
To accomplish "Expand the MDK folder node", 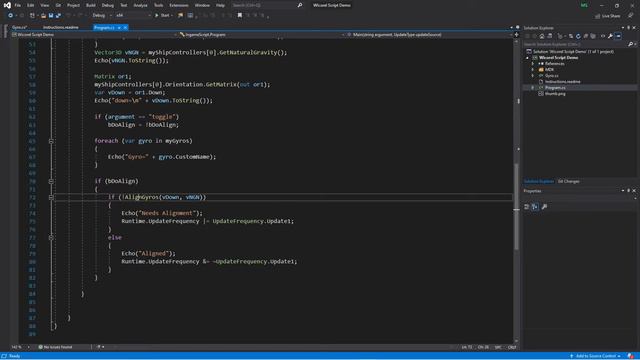I will coord(533,70).
